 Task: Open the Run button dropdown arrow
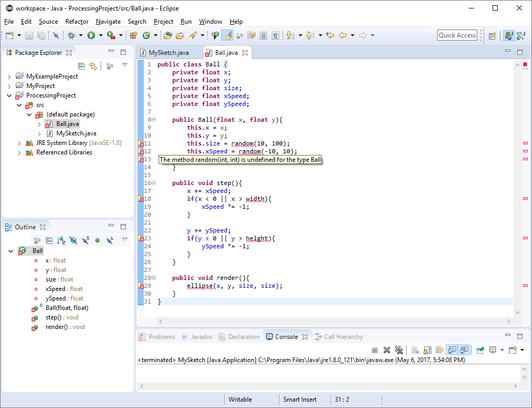coord(100,35)
